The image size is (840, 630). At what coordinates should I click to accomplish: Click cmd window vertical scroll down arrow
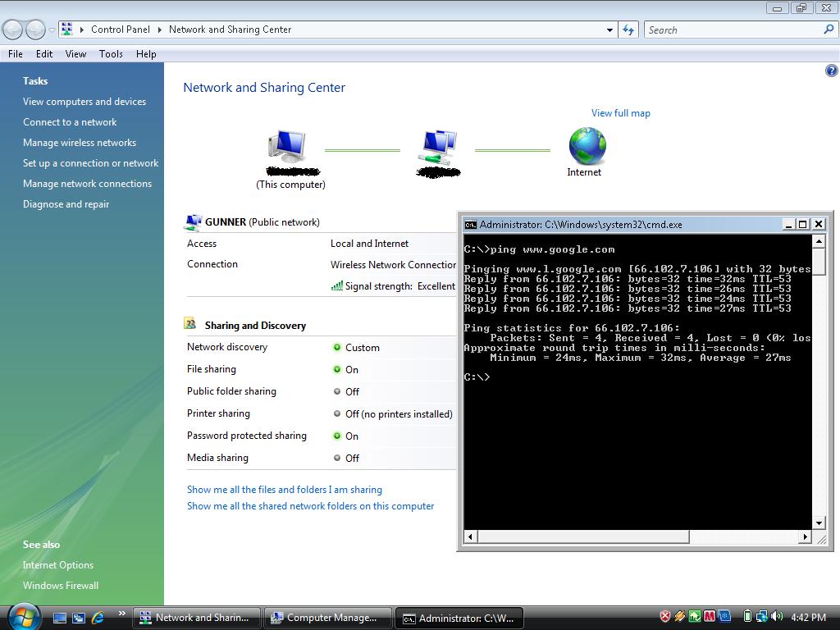[x=819, y=523]
